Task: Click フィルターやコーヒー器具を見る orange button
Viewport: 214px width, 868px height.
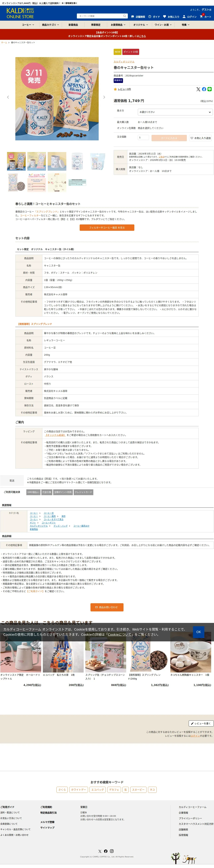Action: [x=107, y=228]
